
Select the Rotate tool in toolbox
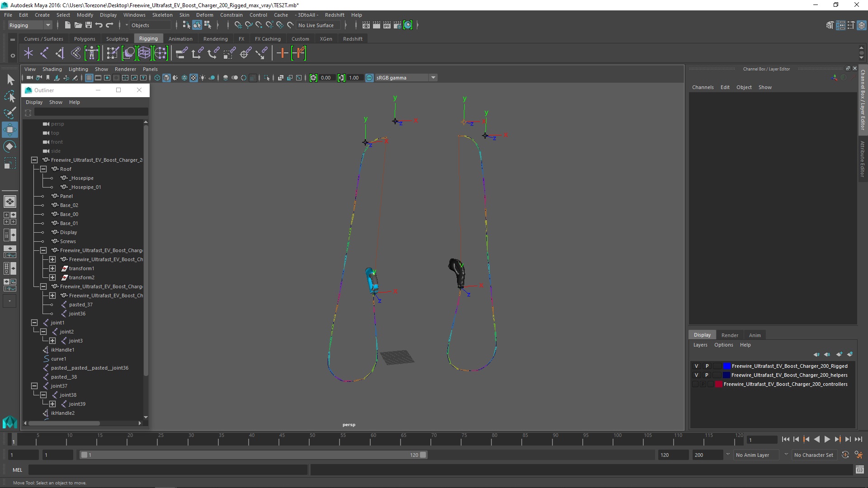coord(9,146)
